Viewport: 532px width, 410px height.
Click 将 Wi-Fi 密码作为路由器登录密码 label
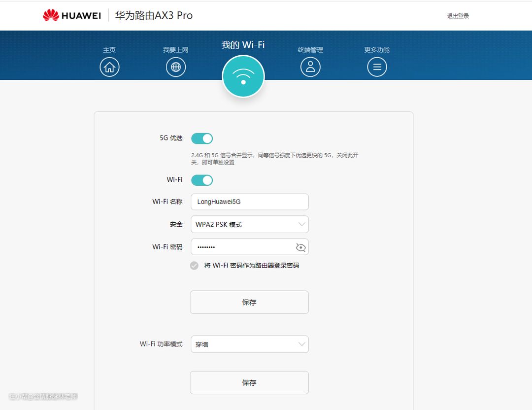[251, 266]
